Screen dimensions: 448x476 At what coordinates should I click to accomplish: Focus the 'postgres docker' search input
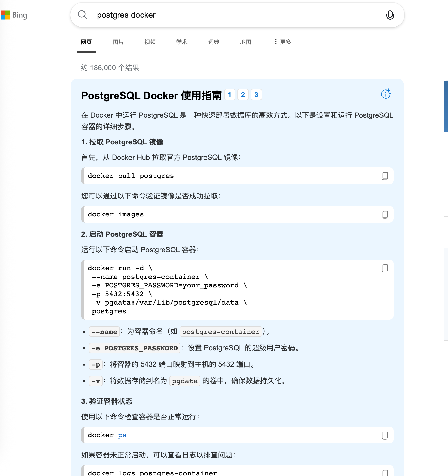(237, 15)
